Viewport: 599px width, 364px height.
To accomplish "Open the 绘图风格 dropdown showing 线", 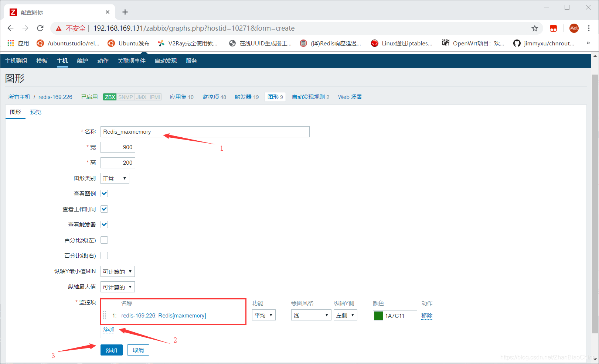I will coord(311,315).
